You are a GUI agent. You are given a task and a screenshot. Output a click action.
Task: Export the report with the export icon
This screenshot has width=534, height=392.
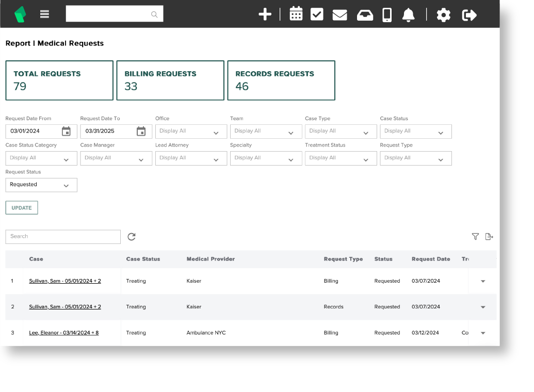click(x=489, y=237)
